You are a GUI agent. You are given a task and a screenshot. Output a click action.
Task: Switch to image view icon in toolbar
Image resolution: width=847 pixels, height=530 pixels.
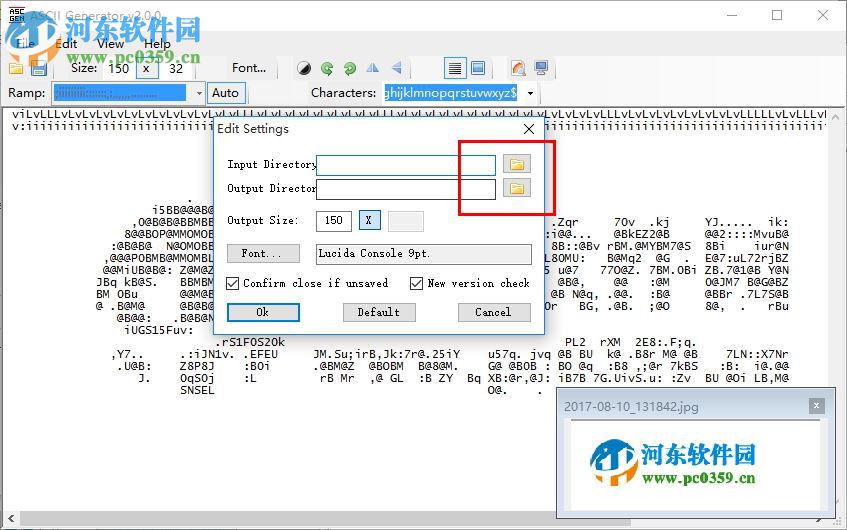478,68
